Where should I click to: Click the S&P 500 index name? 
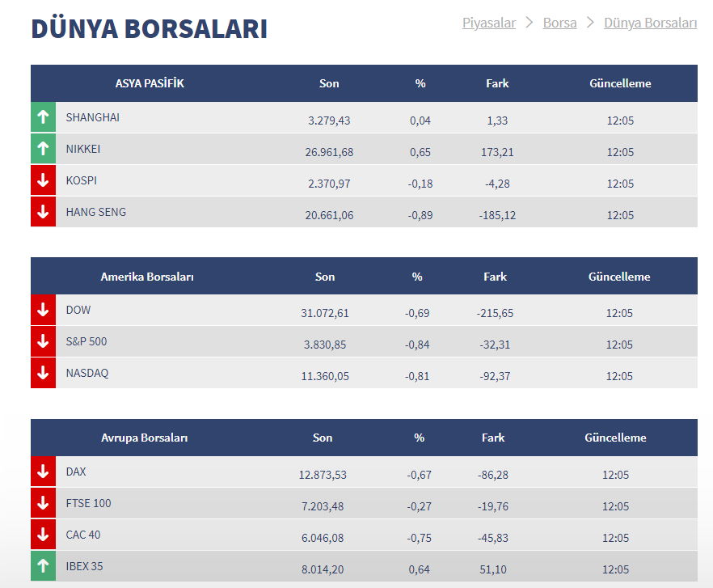[86, 341]
